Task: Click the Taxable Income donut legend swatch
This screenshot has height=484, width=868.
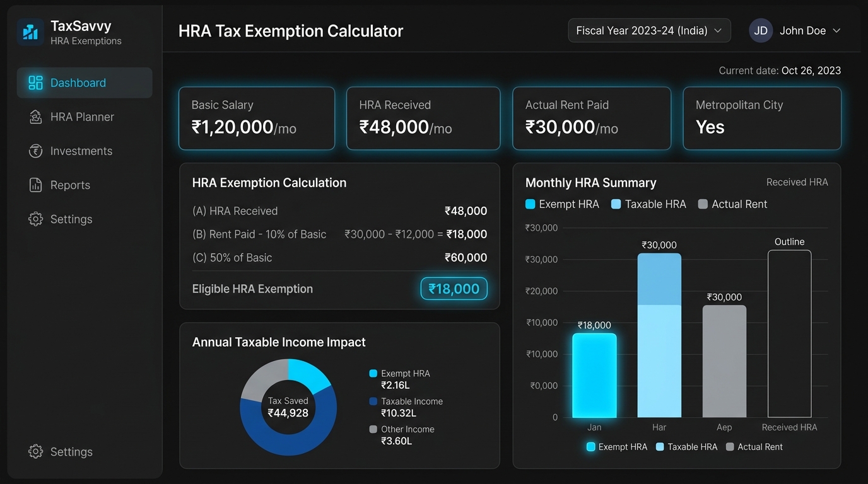Action: [x=373, y=401]
